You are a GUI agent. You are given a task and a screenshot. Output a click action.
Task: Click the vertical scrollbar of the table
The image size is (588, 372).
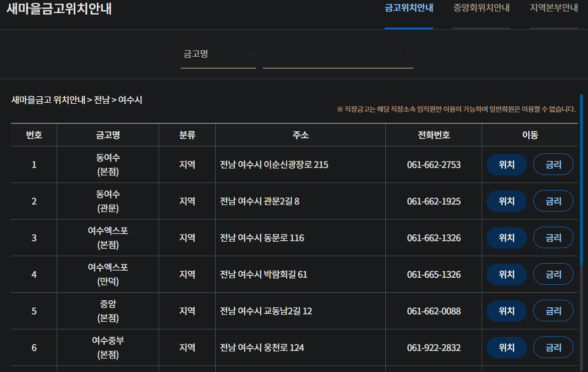581,180
